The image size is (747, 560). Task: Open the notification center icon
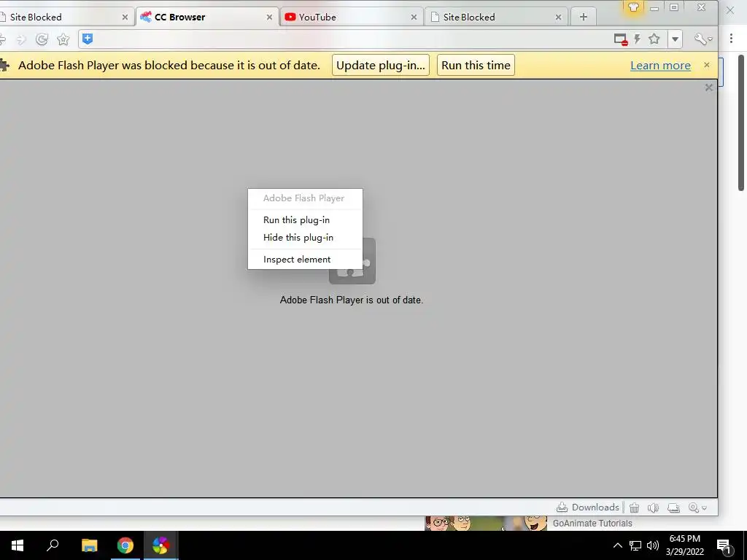(x=724, y=545)
